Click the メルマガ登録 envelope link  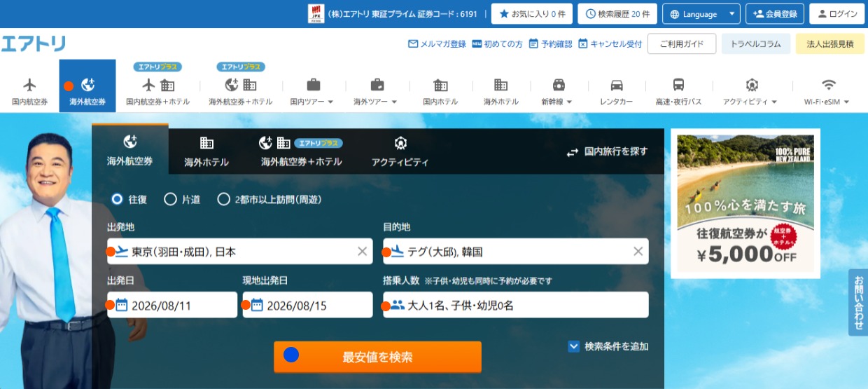(x=437, y=43)
